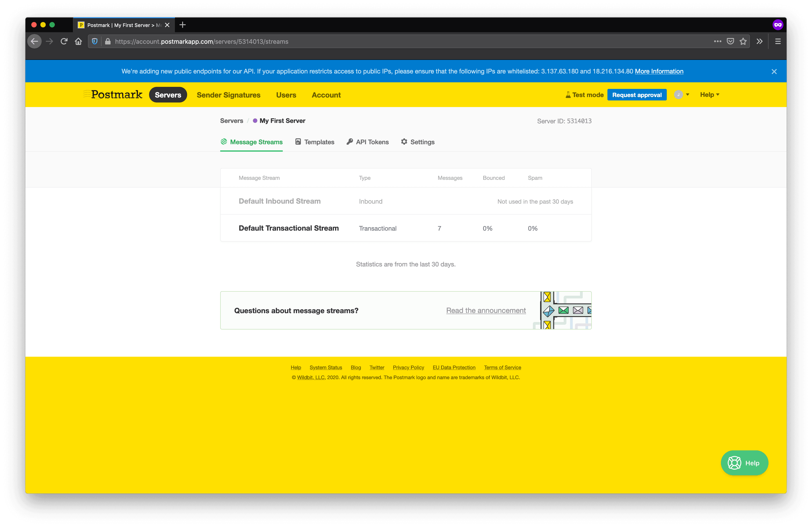812x527 pixels.
Task: Click the padlock site info icon
Action: [108, 41]
